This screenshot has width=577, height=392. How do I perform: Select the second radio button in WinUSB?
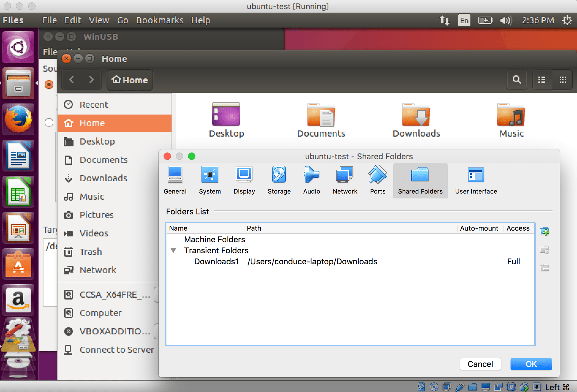coord(49,123)
